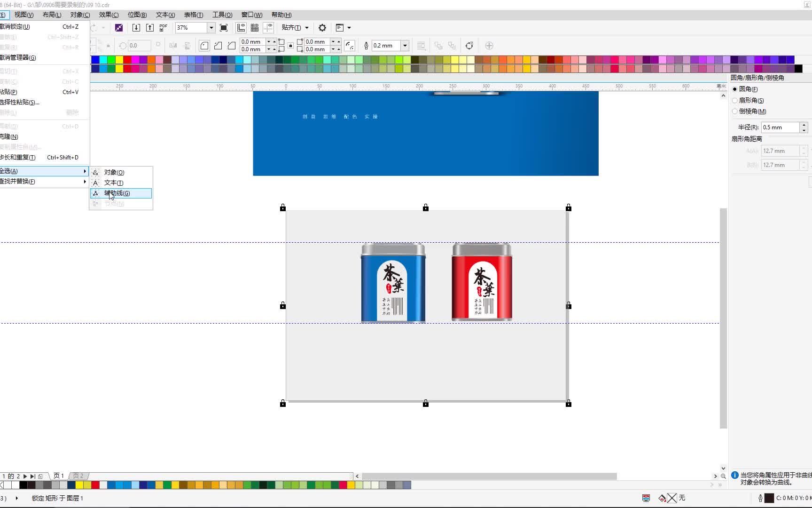Click the top-center lock handle of rectangle
Screen dimensions: 812x508
tap(426, 207)
